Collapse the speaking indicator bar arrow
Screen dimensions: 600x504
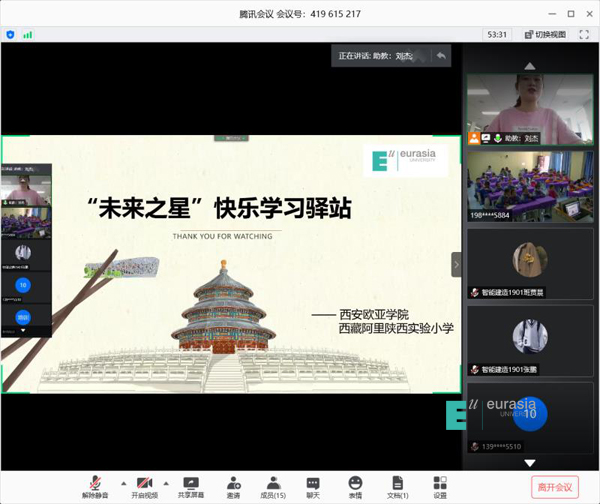click(441, 56)
